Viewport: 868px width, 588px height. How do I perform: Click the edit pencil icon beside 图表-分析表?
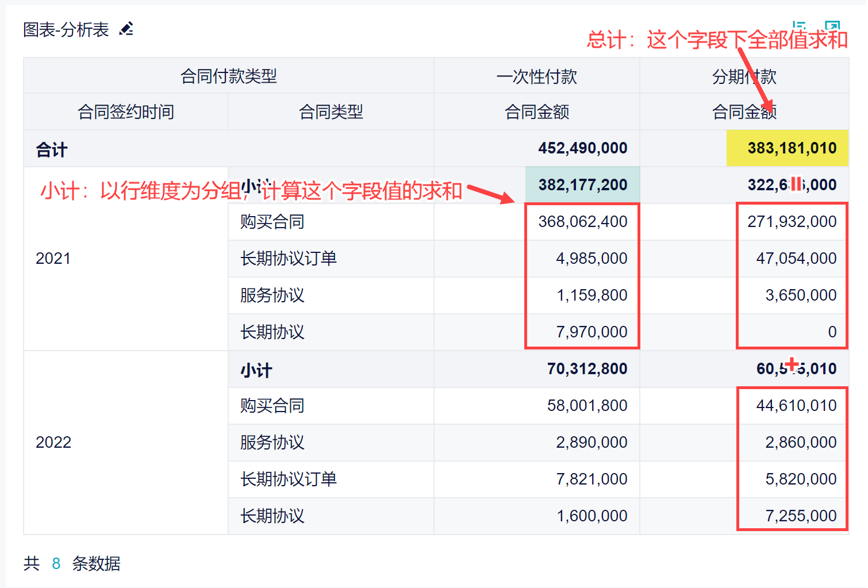(126, 29)
